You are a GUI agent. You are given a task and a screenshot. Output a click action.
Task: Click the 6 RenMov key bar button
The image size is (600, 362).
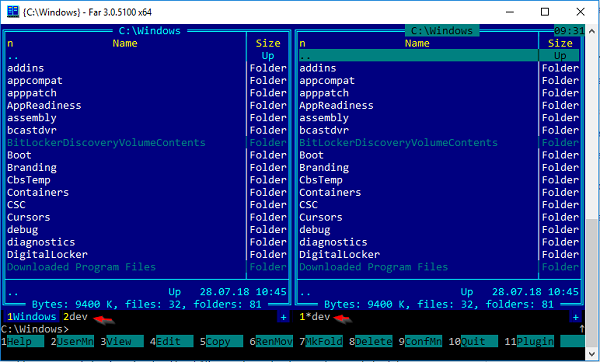(x=271, y=341)
